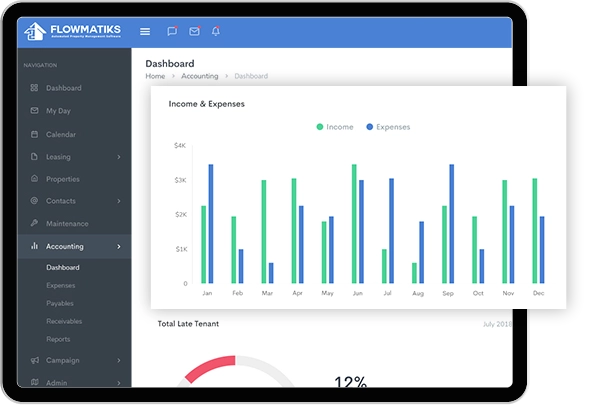The height and width of the screenshot is (405, 591).
Task: Expand the Leasing chevron
Action: [119, 157]
